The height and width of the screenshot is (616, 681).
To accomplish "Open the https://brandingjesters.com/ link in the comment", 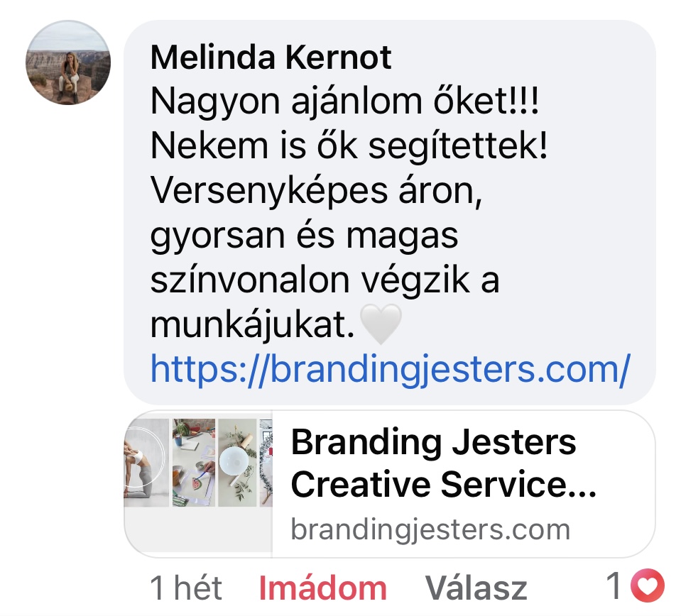I will pos(390,370).
